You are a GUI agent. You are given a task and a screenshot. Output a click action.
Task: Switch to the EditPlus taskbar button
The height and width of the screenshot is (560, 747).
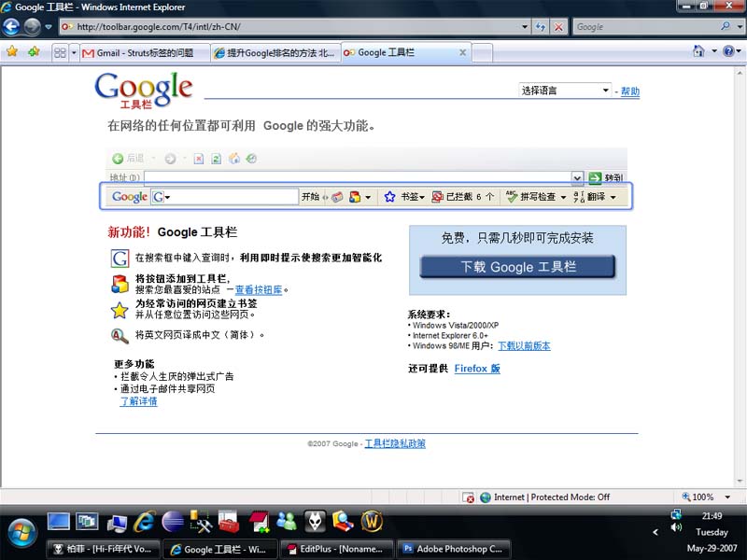337,549
